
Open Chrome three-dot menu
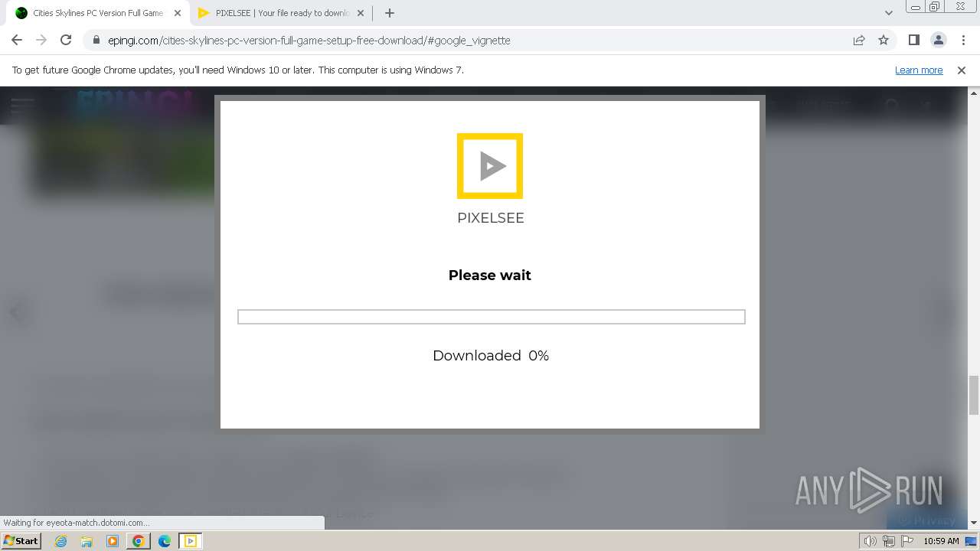coord(963,40)
